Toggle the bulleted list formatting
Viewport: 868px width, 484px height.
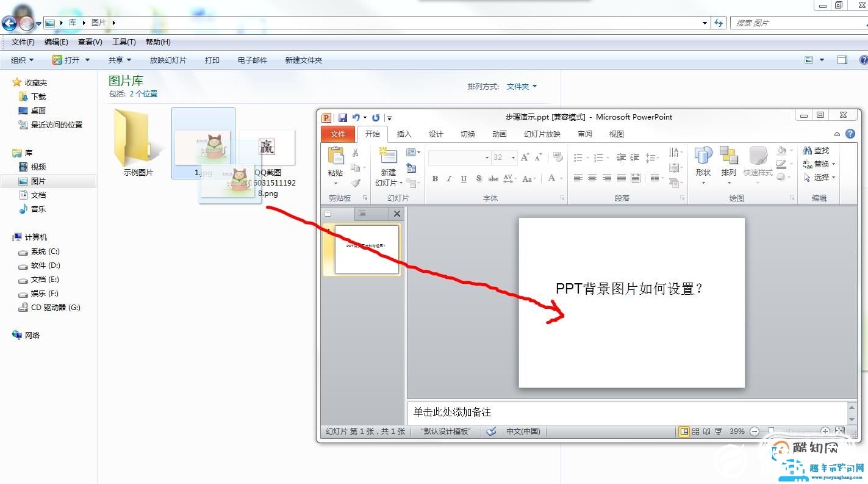pyautogui.click(x=579, y=157)
